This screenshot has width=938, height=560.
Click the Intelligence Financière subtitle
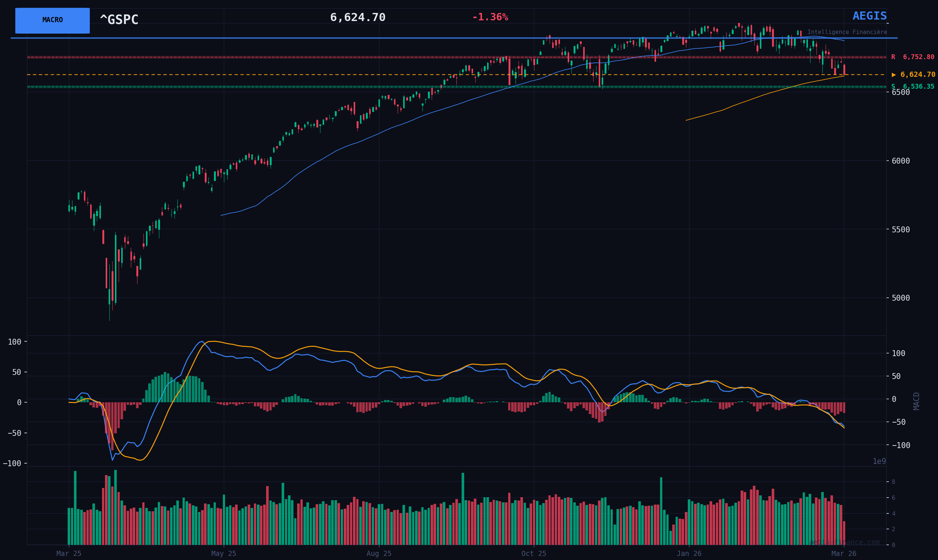tap(847, 33)
